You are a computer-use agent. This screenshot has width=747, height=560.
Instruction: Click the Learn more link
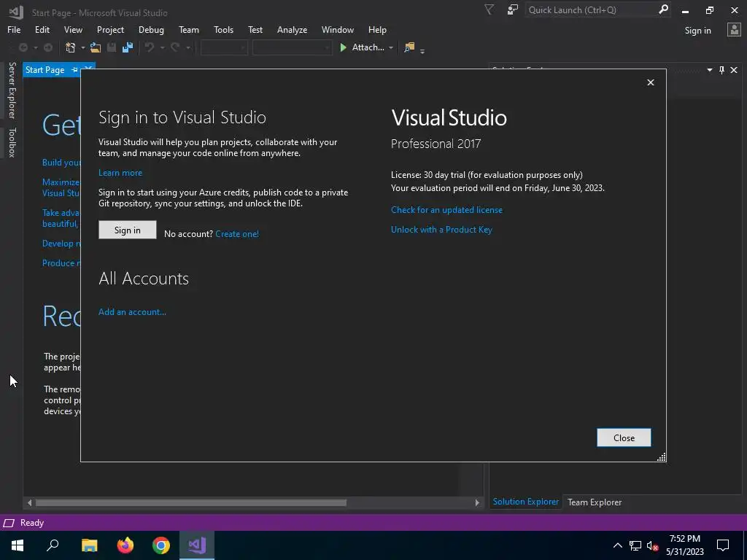pos(120,173)
